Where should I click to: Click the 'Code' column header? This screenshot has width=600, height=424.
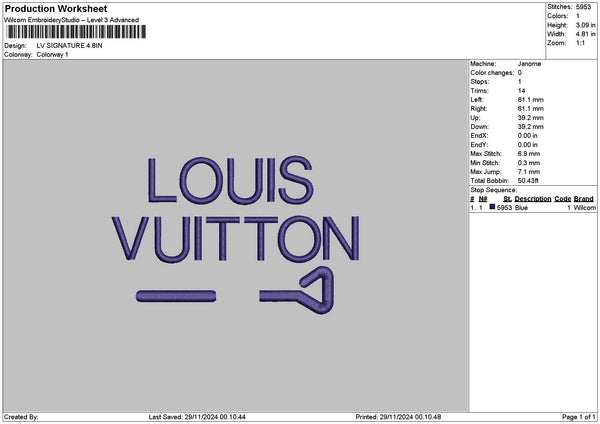click(562, 199)
